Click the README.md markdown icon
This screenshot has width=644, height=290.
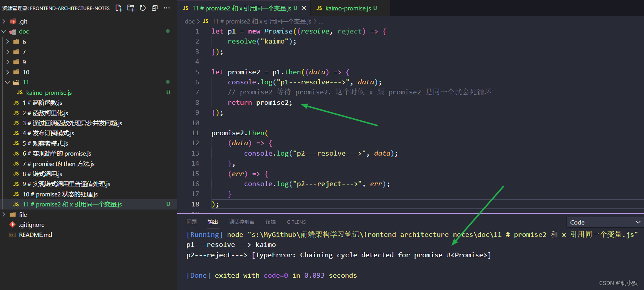coord(13,235)
